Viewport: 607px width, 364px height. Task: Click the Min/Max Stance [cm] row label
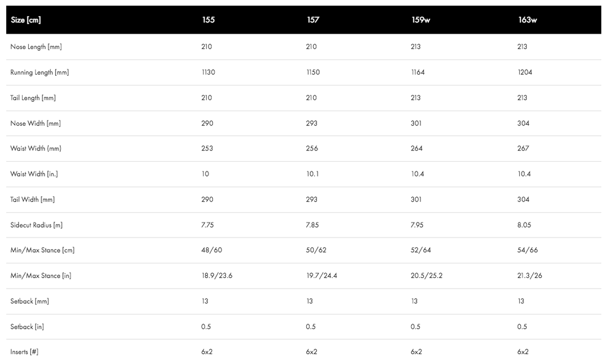pos(42,250)
